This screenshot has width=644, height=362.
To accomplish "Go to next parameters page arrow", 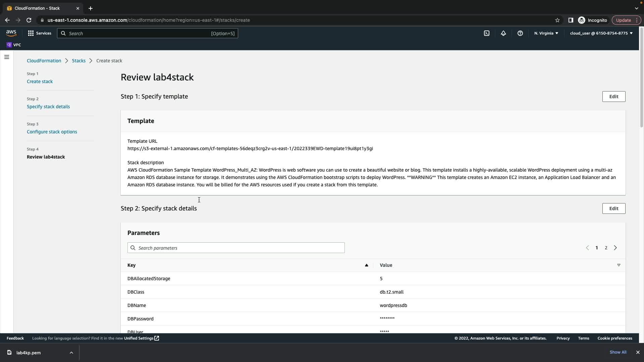I will [615, 248].
